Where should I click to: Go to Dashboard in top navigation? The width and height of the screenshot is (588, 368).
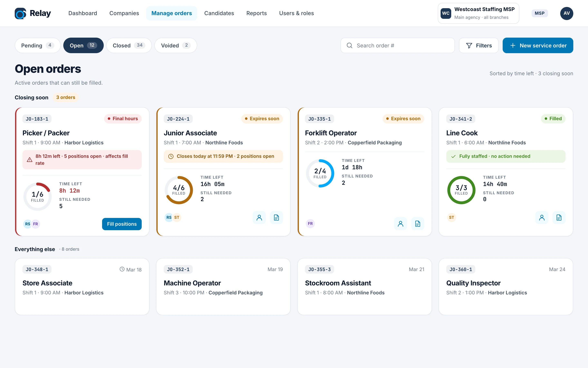pyautogui.click(x=83, y=13)
